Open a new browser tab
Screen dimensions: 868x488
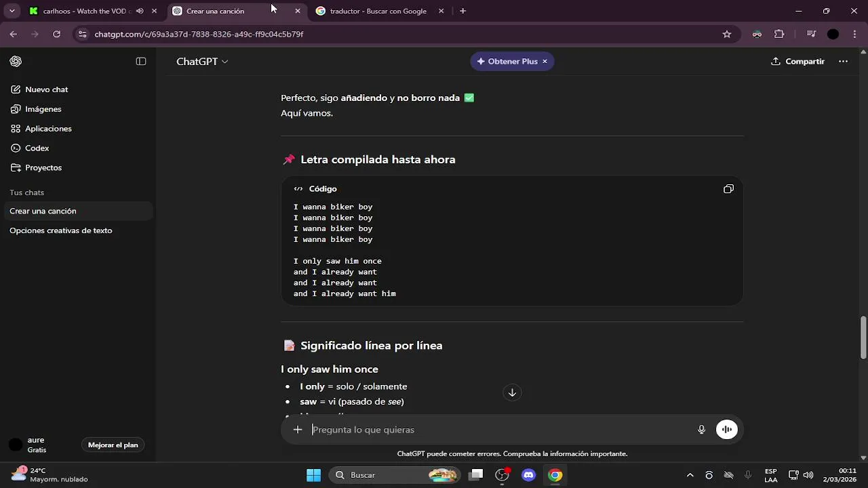(462, 12)
